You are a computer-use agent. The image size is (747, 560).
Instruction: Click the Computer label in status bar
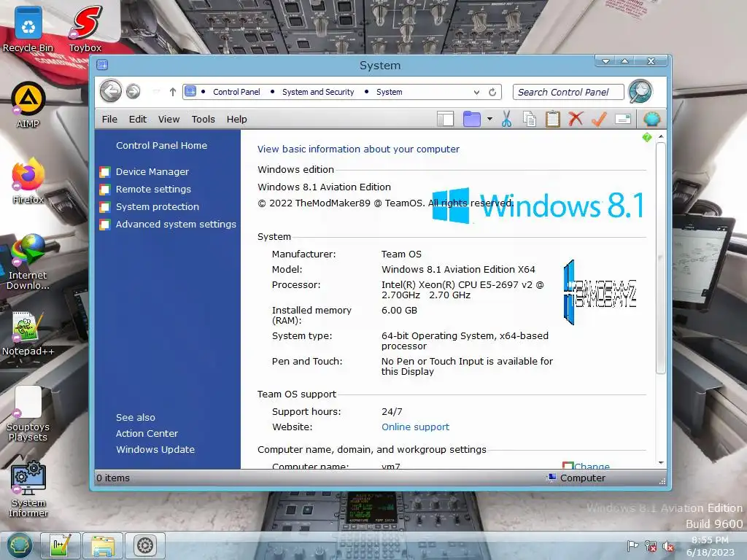point(582,478)
